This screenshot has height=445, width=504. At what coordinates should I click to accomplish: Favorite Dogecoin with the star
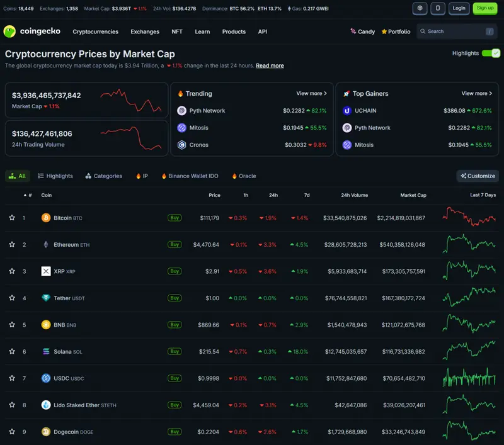pos(12,432)
